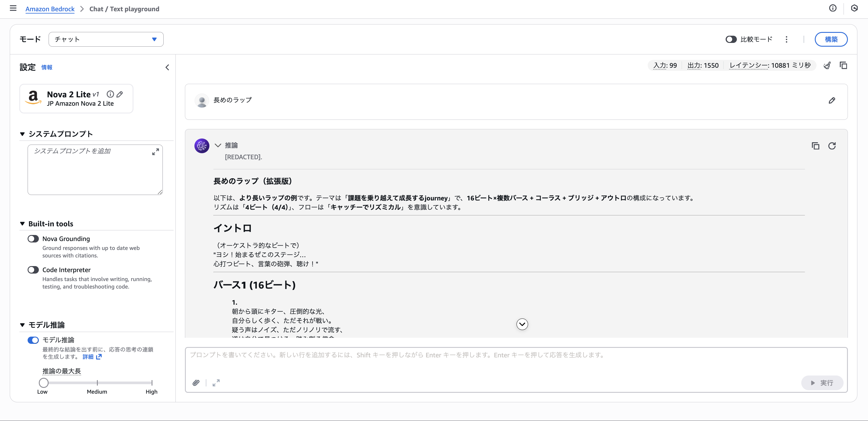Open model info for Nova 2 Lite
This screenshot has height=421, width=868.
pyautogui.click(x=110, y=94)
